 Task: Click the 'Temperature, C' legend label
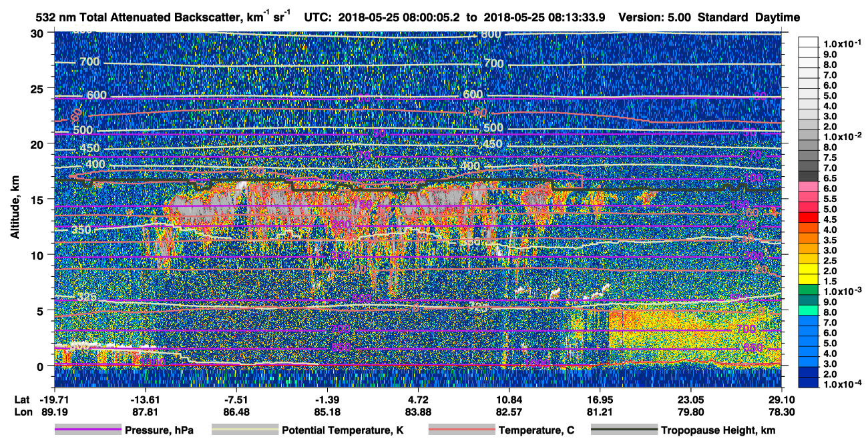[536, 430]
